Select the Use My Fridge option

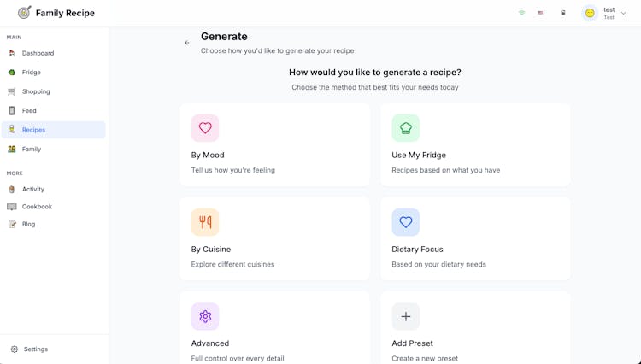point(474,144)
